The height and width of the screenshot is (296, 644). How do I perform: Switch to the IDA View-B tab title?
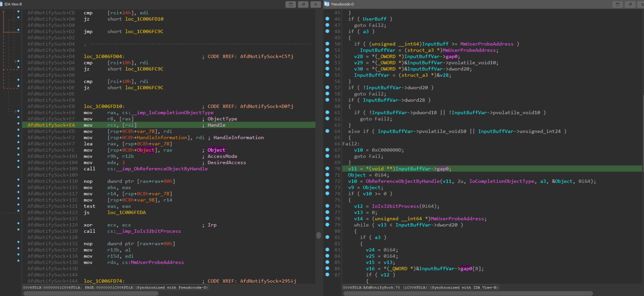(13, 4)
